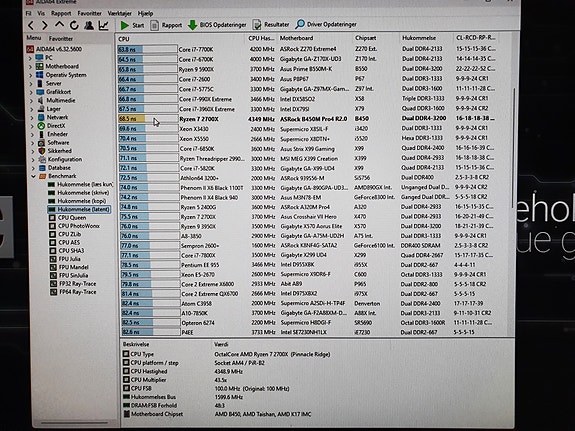Click the green Start benchmark button
The height and width of the screenshot is (431, 575).
(x=132, y=25)
